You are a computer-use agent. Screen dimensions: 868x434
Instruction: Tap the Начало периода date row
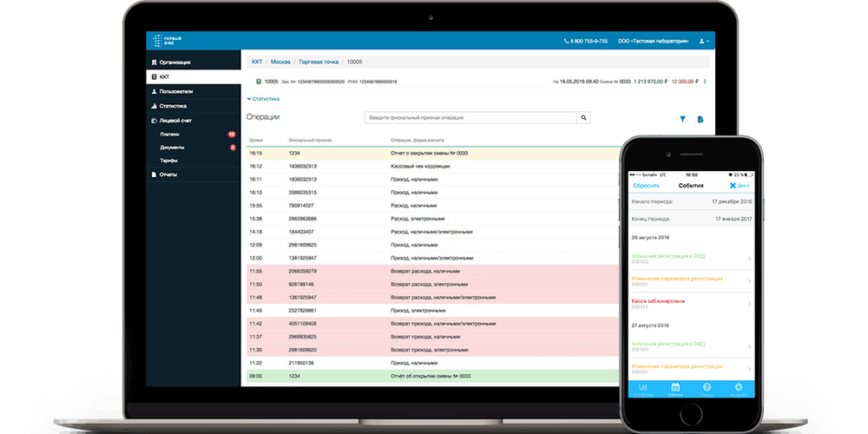692,201
